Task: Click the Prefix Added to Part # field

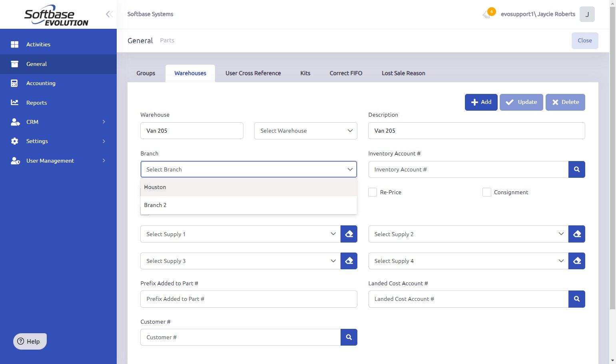Action: pos(249,299)
